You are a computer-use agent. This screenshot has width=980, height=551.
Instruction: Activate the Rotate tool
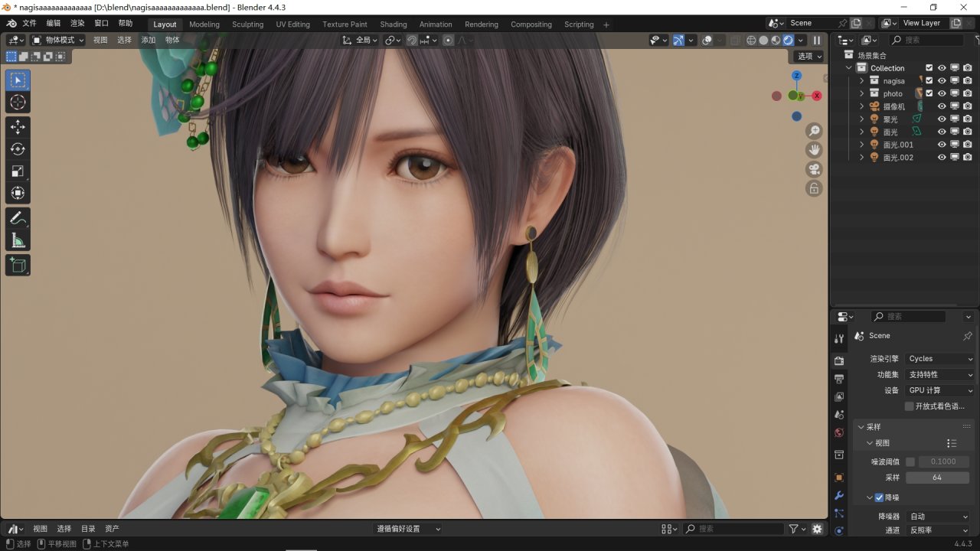18,149
